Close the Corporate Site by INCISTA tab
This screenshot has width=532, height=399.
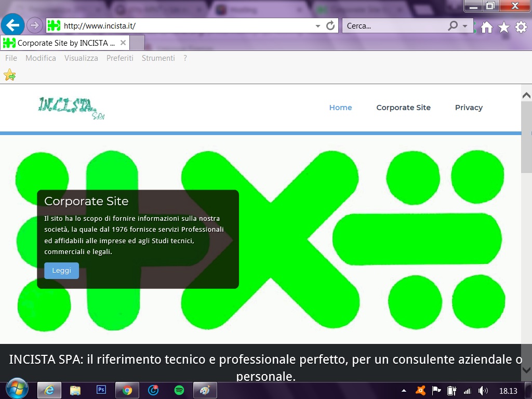[x=123, y=43]
